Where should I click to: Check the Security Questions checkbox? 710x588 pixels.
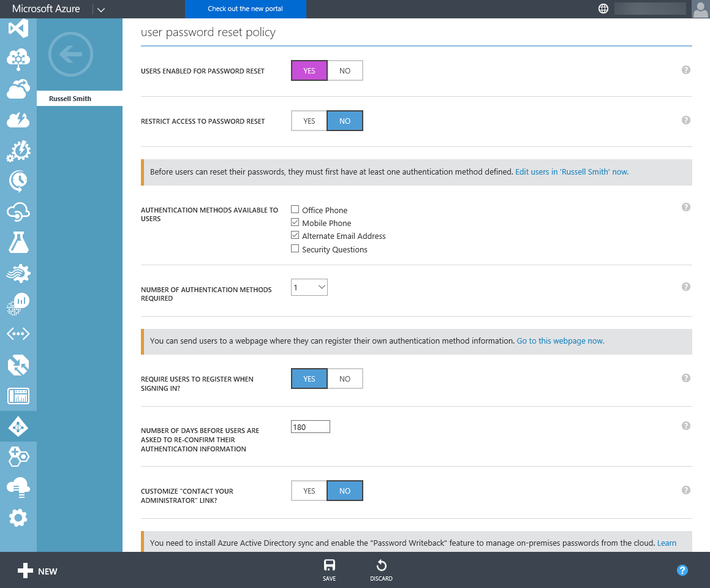coord(295,249)
